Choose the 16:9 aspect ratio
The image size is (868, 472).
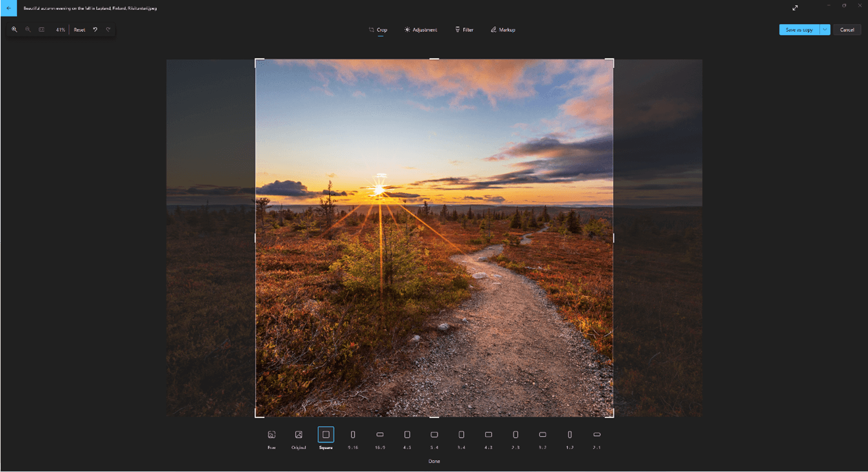tap(380, 434)
